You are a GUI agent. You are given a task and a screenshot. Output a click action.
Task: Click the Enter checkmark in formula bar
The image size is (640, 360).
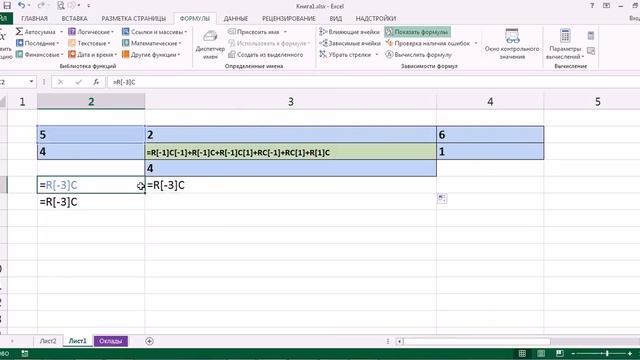[x=78, y=82]
